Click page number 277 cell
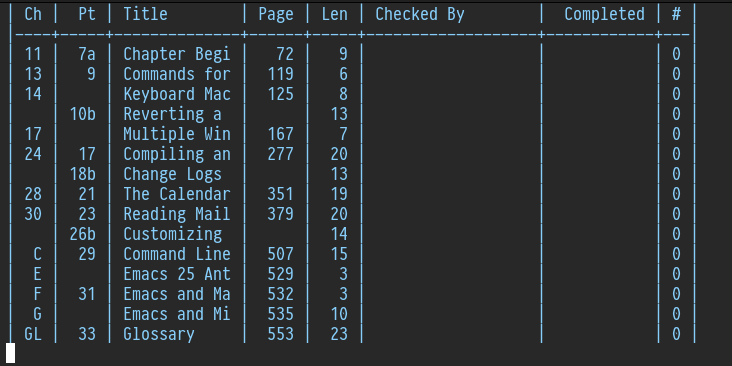This screenshot has width=732, height=366. [281, 155]
